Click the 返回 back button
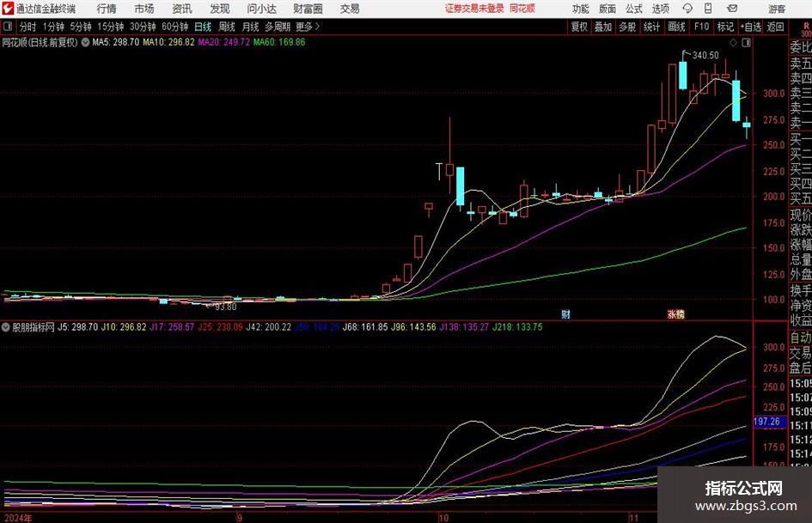This screenshot has width=812, height=523. tap(776, 27)
